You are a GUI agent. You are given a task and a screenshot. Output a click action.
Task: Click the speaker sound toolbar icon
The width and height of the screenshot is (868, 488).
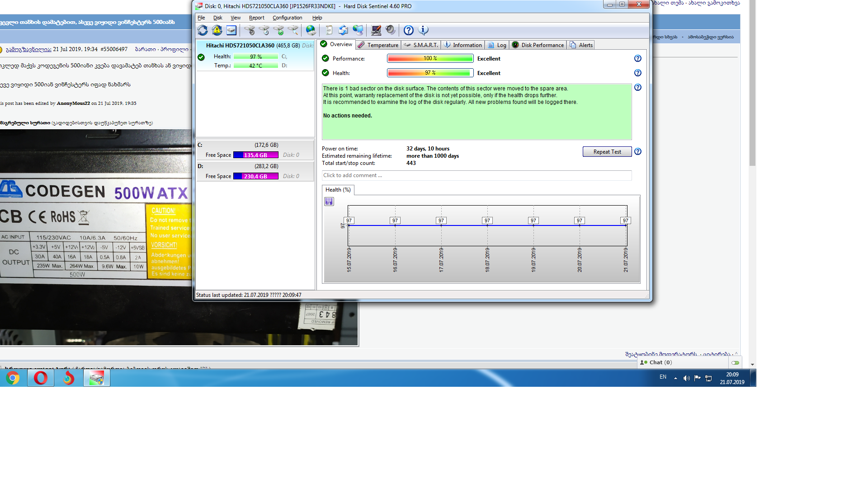click(x=391, y=30)
